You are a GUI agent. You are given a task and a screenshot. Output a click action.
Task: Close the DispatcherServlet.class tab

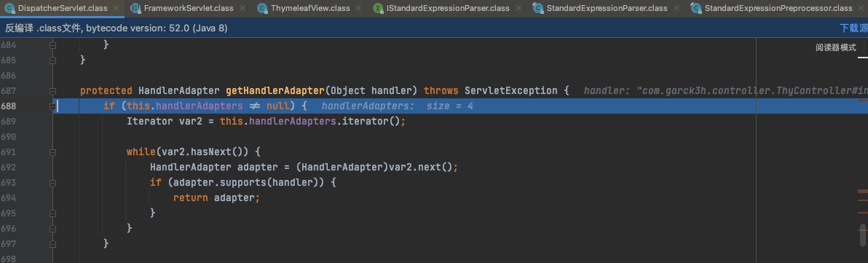click(x=116, y=9)
